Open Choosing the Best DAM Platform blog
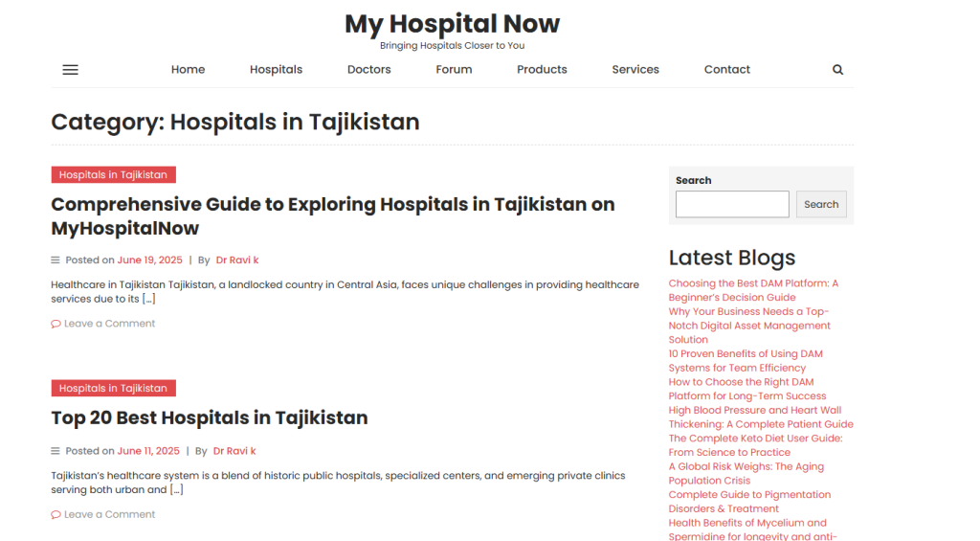 (753, 290)
